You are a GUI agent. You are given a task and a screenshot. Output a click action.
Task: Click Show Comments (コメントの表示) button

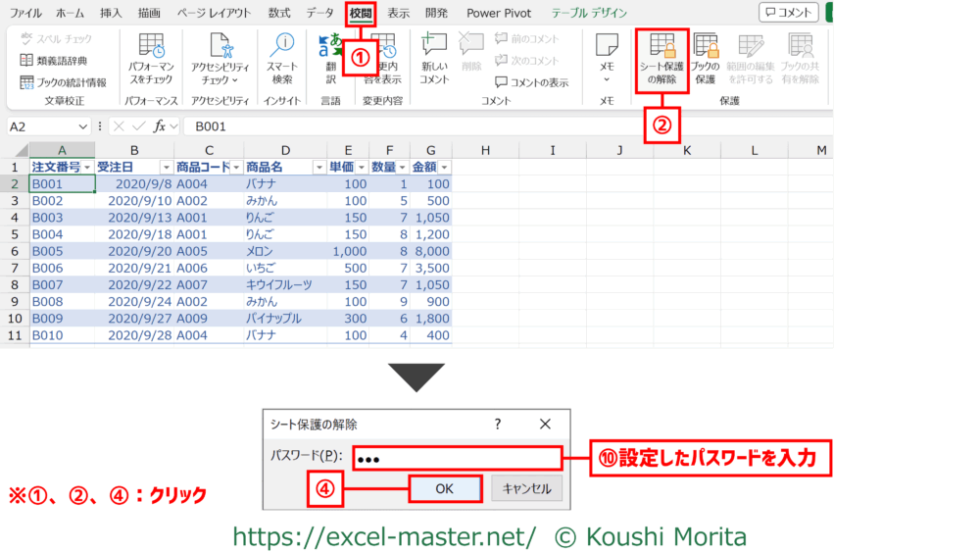coord(532,82)
